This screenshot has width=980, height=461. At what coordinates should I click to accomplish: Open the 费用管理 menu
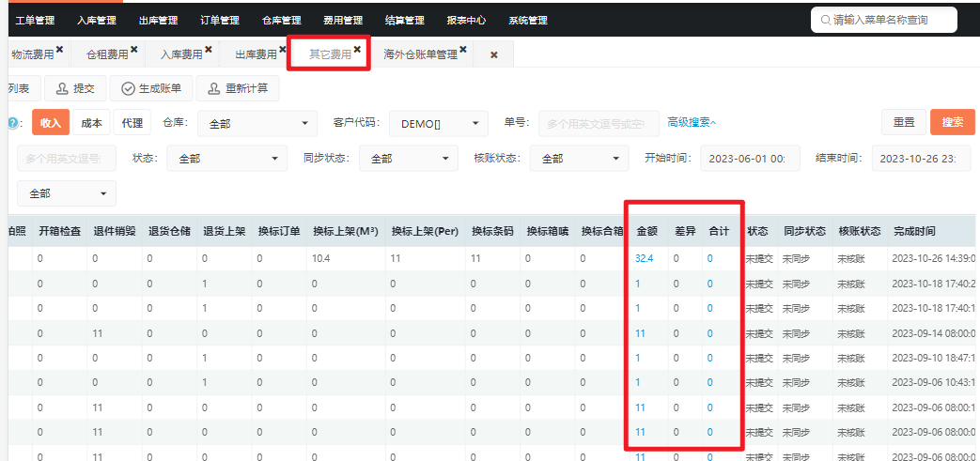click(x=343, y=21)
